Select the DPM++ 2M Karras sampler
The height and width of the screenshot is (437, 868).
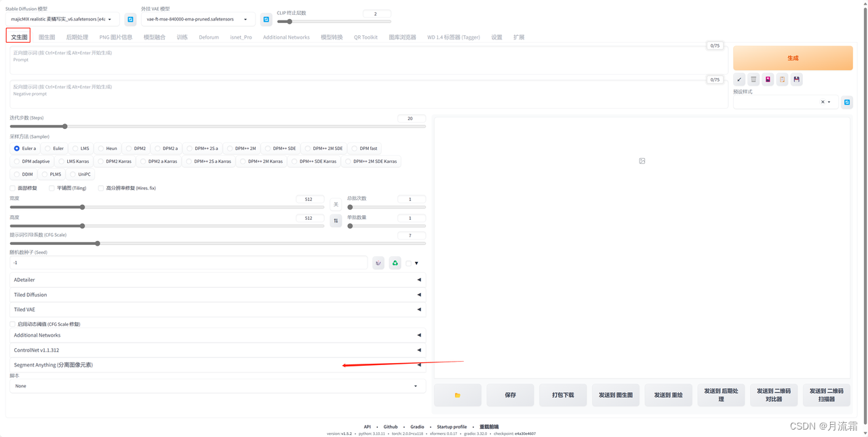pos(260,161)
